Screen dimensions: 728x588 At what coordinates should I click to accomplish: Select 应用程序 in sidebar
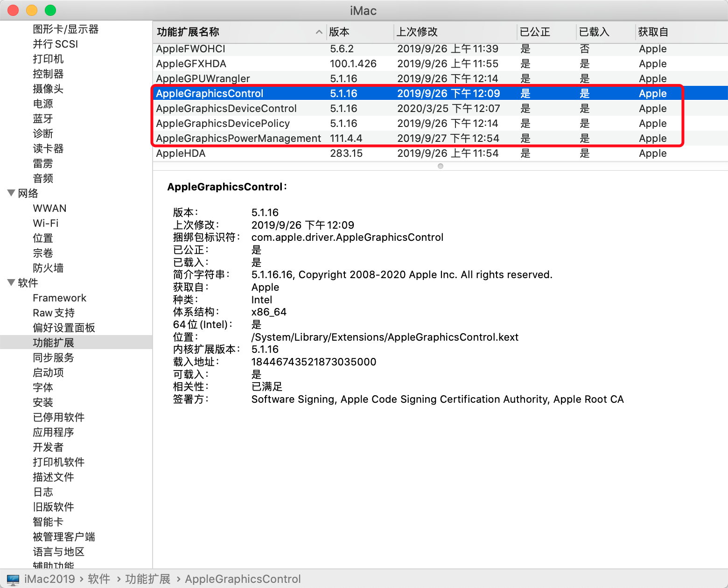tap(53, 432)
